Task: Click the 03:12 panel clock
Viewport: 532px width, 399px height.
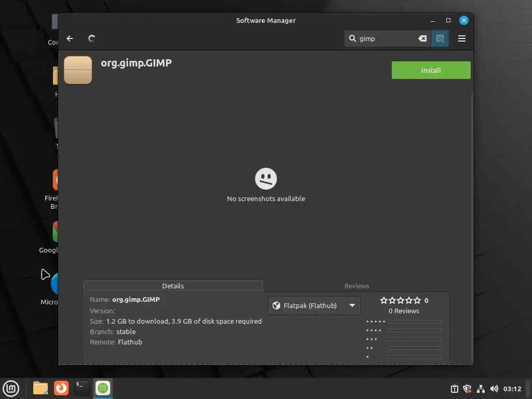Action: 512,389
